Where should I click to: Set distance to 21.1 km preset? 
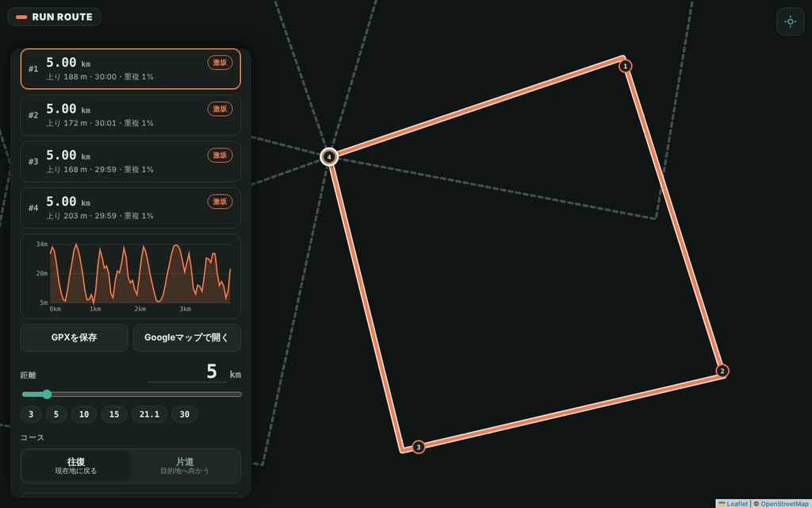pos(149,414)
